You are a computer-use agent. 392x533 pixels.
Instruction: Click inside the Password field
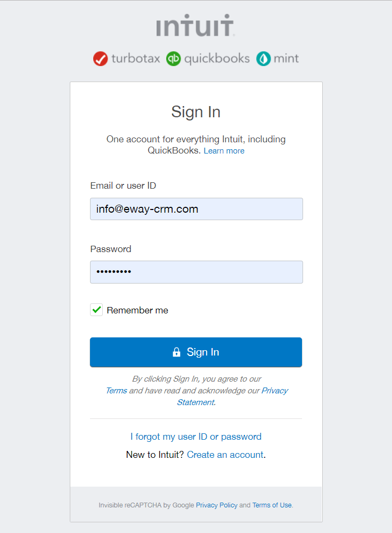tap(196, 272)
